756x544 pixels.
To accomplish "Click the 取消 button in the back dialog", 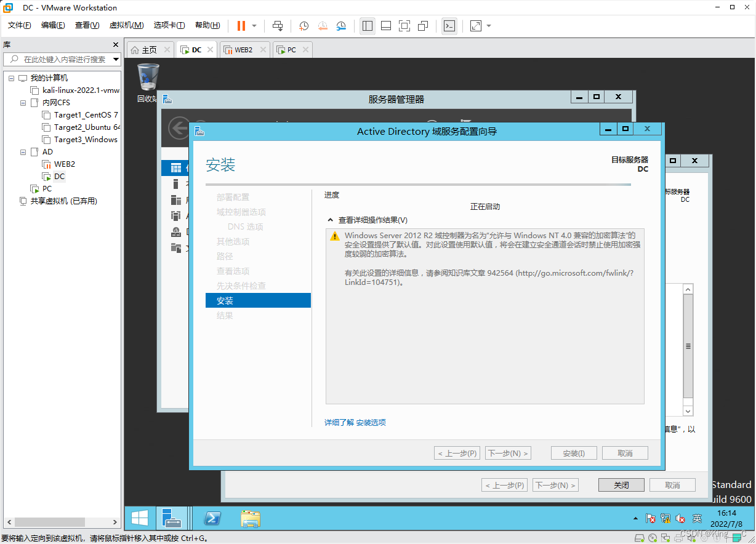I will (x=672, y=485).
